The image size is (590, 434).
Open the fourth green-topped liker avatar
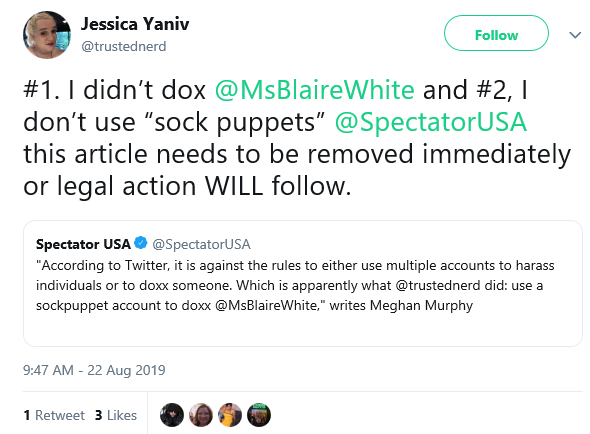pos(259,415)
